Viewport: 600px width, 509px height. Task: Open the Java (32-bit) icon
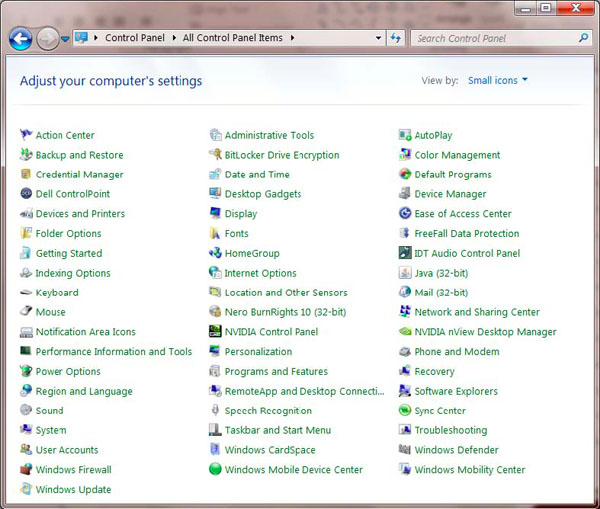tap(405, 273)
